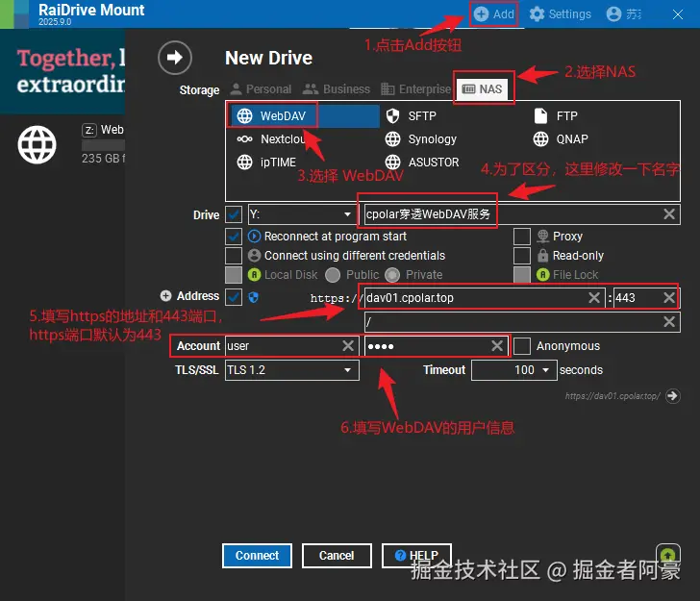Toggle the File Lock checkbox
The width and height of the screenshot is (700, 601).
522,275
